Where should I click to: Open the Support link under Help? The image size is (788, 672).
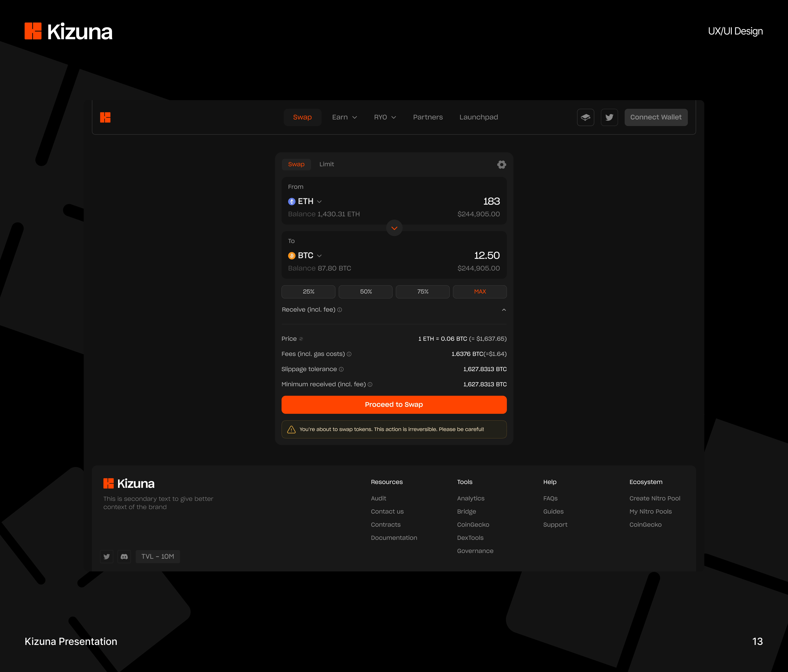pyautogui.click(x=555, y=524)
